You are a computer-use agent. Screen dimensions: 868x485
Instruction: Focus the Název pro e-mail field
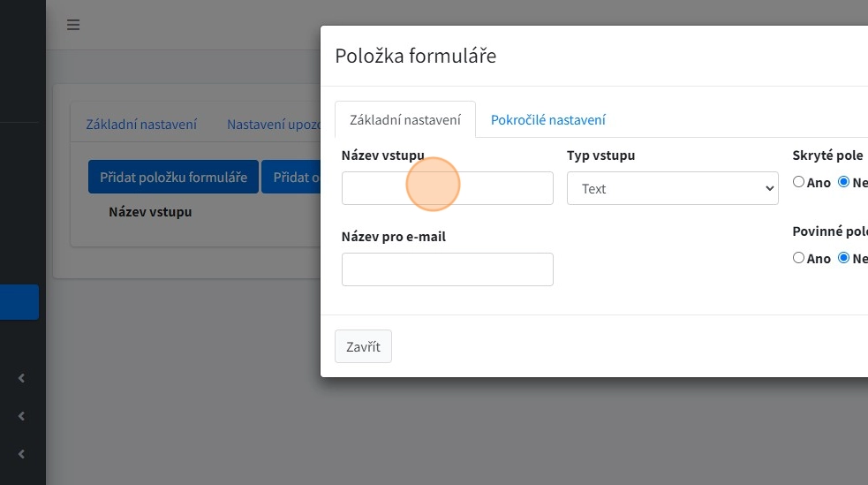(x=447, y=269)
